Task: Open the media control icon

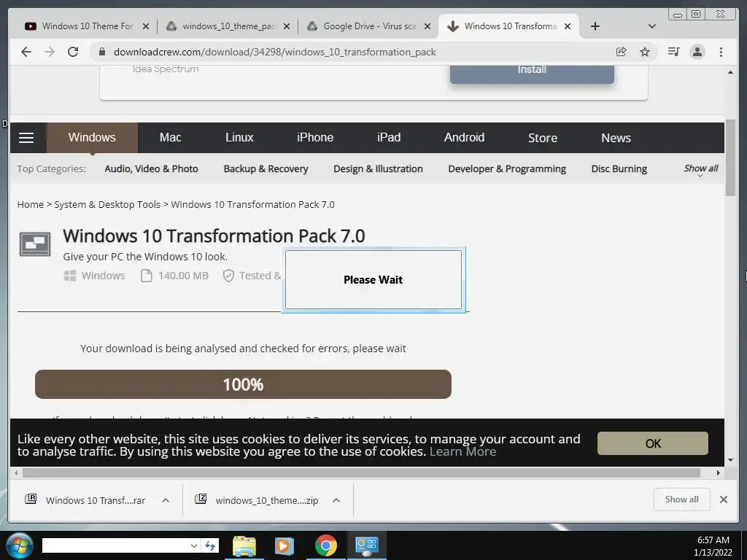Action: pos(673,52)
